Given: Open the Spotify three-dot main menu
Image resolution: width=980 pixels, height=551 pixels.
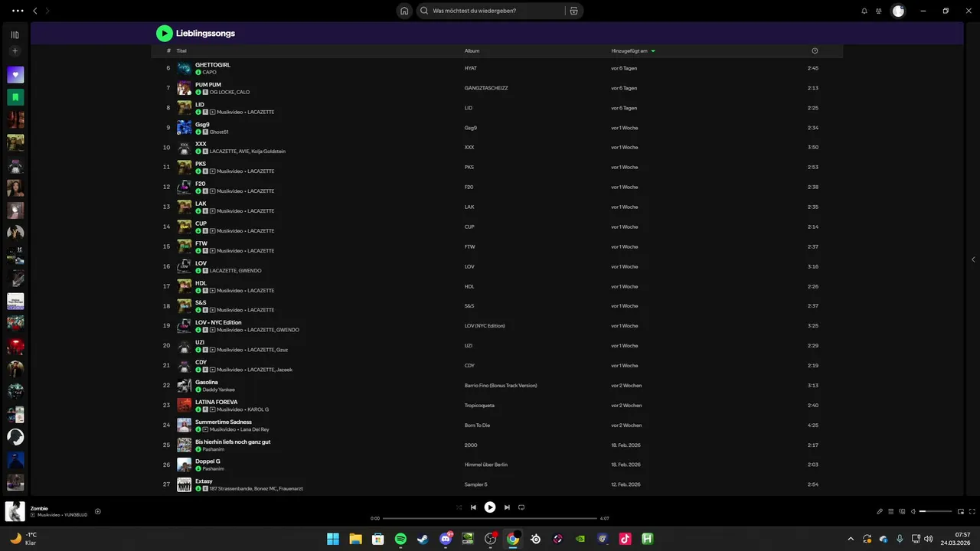Looking at the screenshot, I should click(x=18, y=11).
